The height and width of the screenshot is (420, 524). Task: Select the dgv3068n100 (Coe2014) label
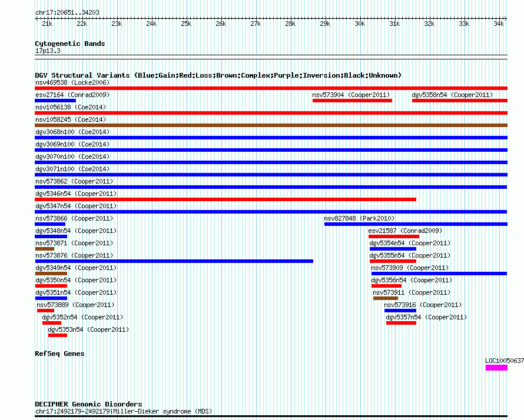(72, 132)
